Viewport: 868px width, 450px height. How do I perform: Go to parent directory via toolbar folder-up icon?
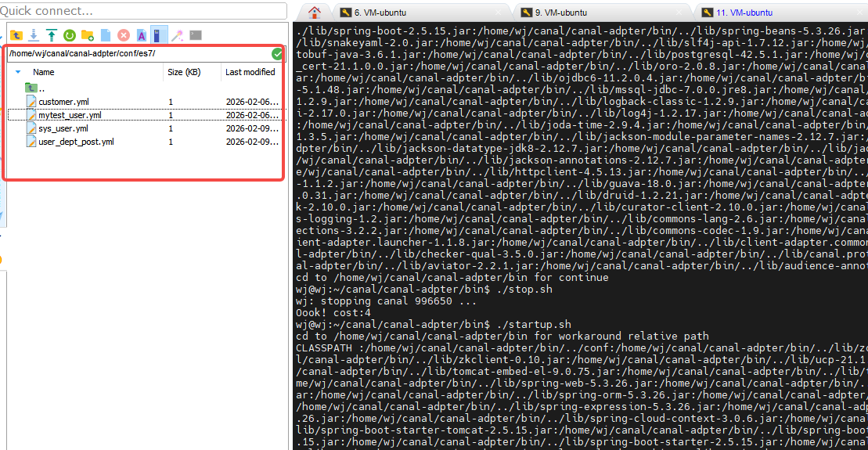click(16, 35)
